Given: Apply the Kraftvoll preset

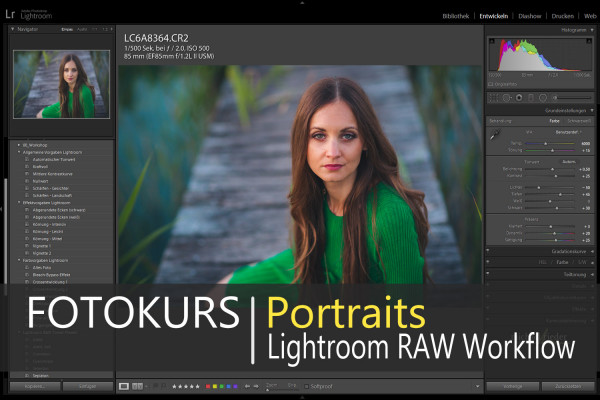Looking at the screenshot, I should [40, 167].
